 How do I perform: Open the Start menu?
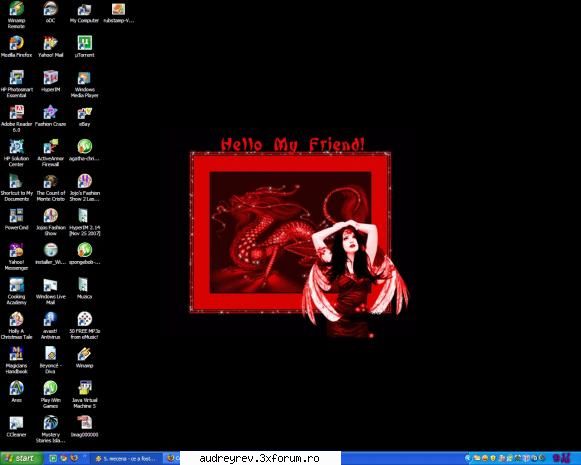(x=21, y=458)
